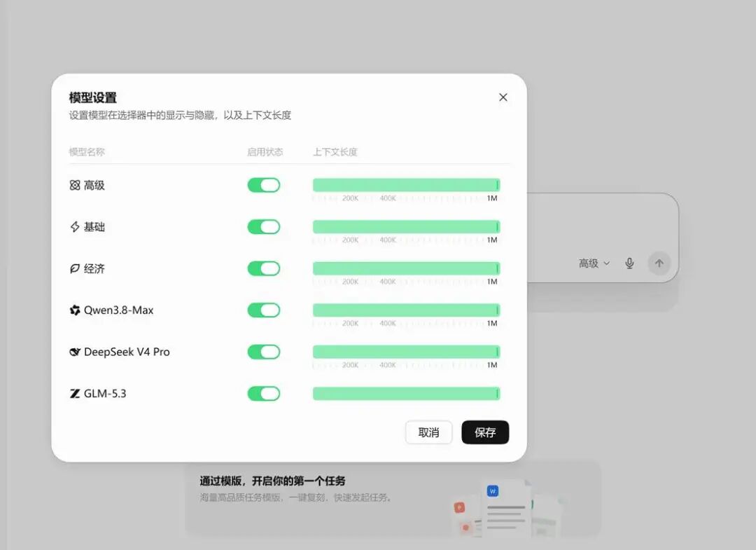Disable the 经济 model toggle

click(x=264, y=269)
